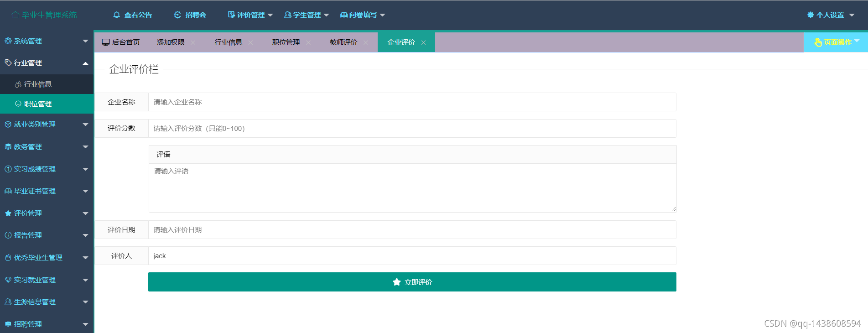The height and width of the screenshot is (333, 868).
Task: Expand the 毕业证书管理 arrow
Action: (85, 191)
